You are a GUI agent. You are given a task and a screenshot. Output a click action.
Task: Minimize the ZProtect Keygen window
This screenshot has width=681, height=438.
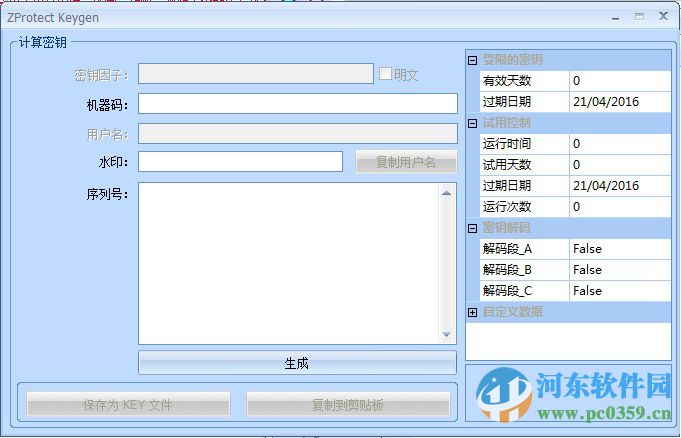click(x=615, y=17)
